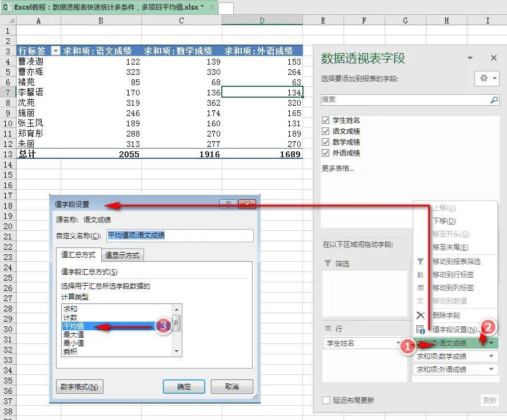Choose 移动到列标签 menu entry

coord(453,288)
